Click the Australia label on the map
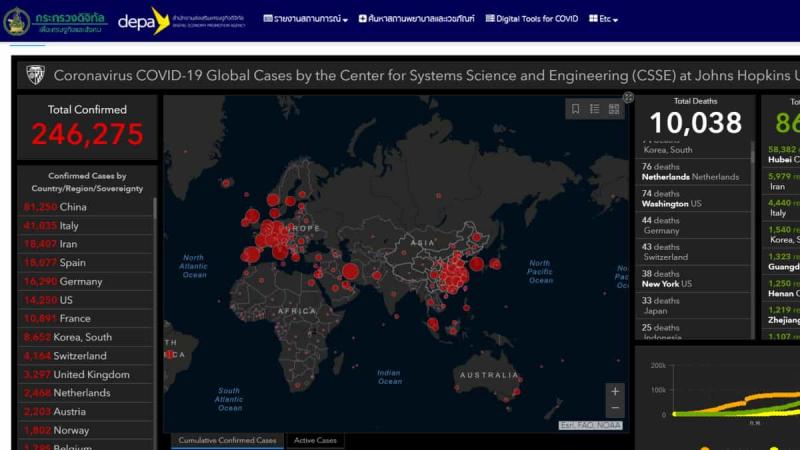The height and width of the screenshot is (450, 800). coord(489,375)
